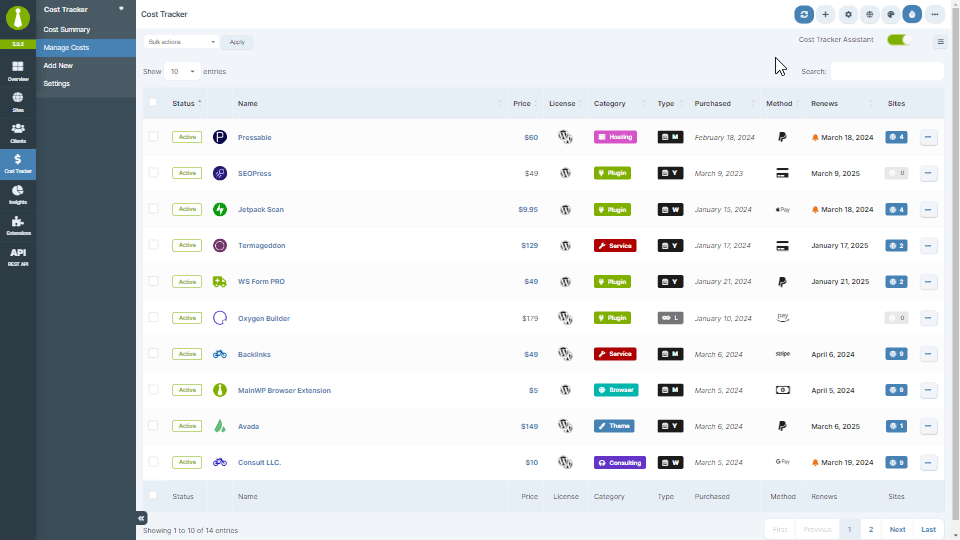Toggle the Cost Tracker Assistant switch

[x=899, y=40]
